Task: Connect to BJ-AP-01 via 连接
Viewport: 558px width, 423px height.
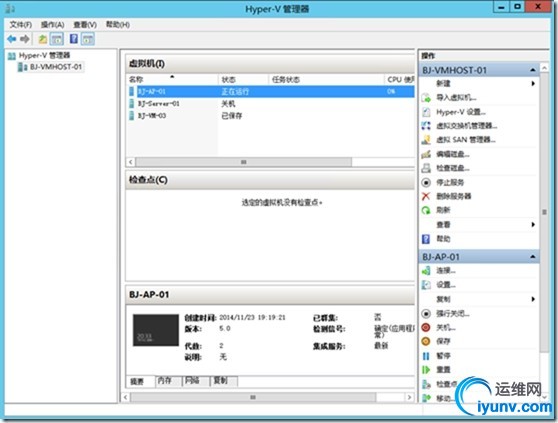Action: pyautogui.click(x=446, y=271)
